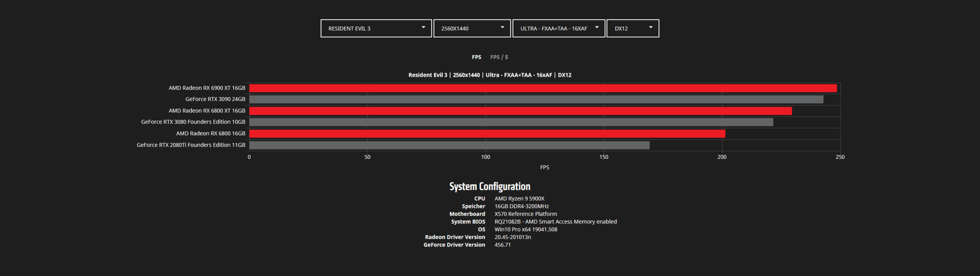Select the 'GeForce RTX 3080 Founders Edition 10GB' label
Screen dimensions: 980x276
(193, 122)
